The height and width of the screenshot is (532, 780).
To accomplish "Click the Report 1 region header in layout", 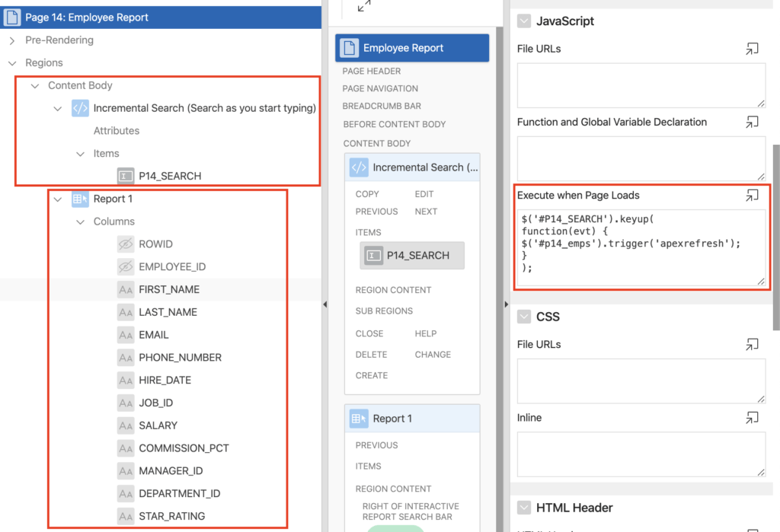I will click(412, 419).
